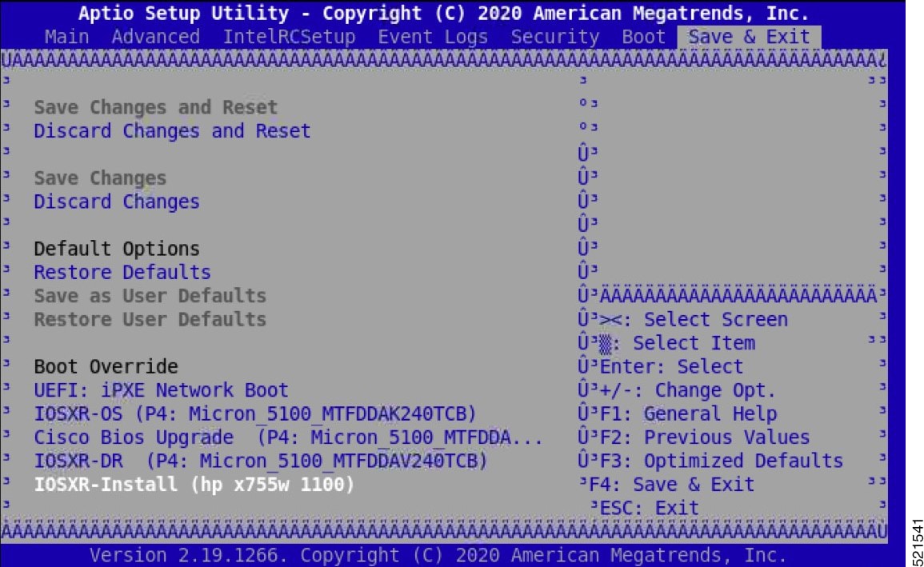Image resolution: width=924 pixels, height=567 pixels.
Task: Go to the Event Logs tab
Action: point(433,37)
